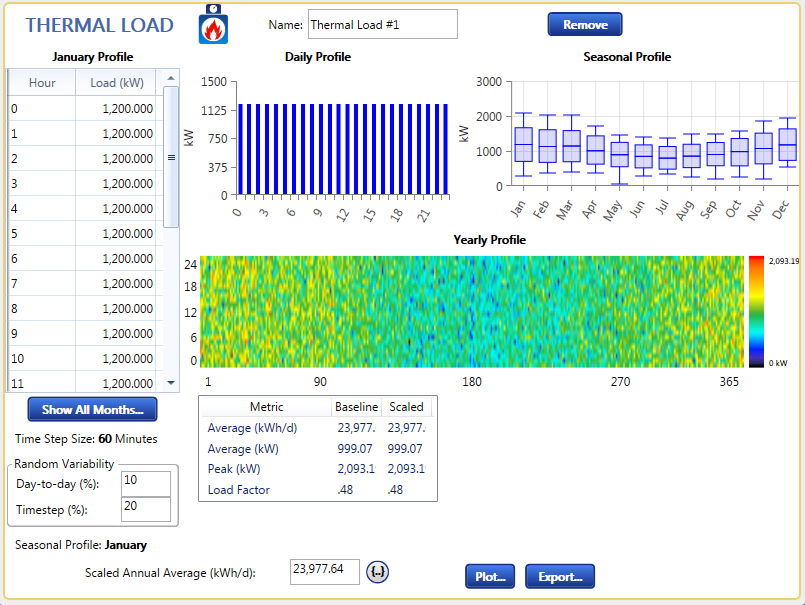Click the thermal load flame icon
The height and width of the screenshot is (605, 805).
[213, 25]
